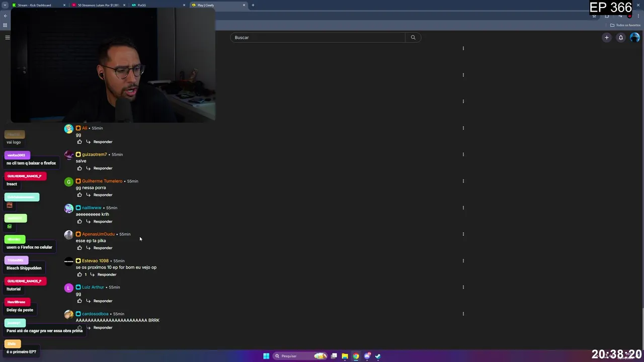Click Ali's profile avatar
The image size is (644, 362).
(x=69, y=129)
